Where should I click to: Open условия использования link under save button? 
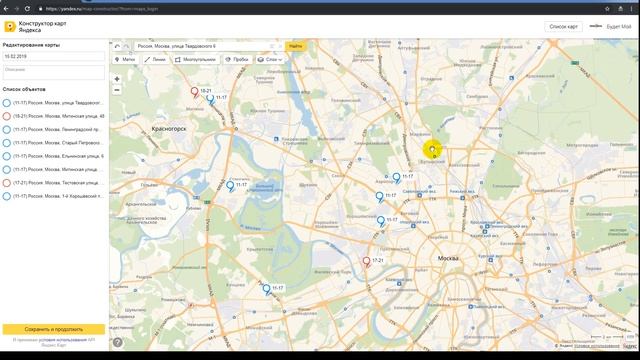pos(63,340)
